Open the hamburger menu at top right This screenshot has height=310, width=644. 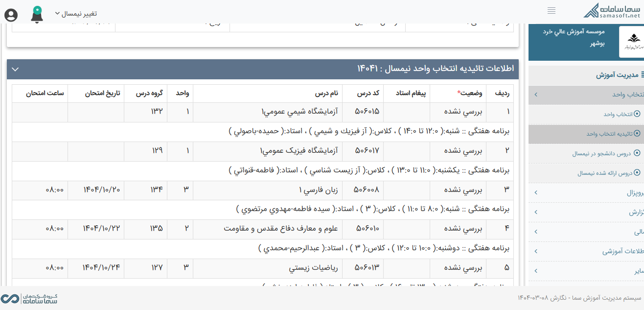552,10
